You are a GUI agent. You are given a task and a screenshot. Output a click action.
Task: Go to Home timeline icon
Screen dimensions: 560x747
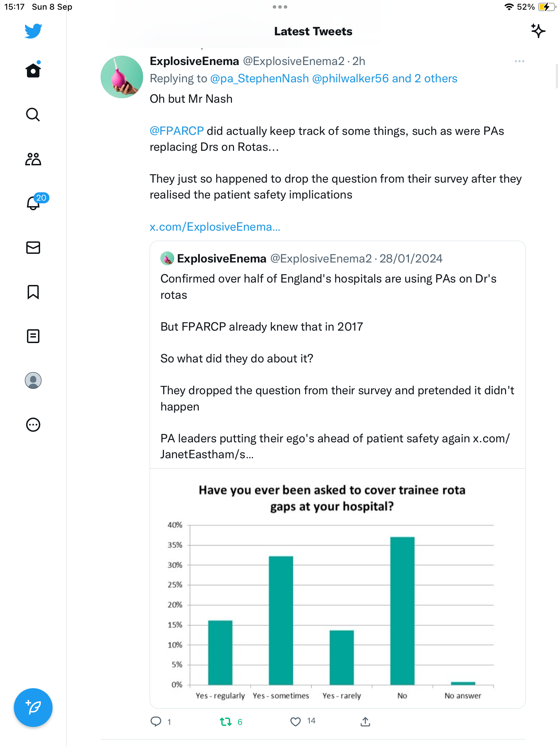33,70
